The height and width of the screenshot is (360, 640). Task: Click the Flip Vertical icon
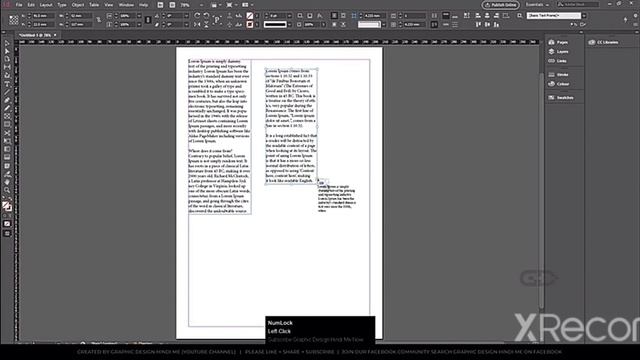click(206, 24)
